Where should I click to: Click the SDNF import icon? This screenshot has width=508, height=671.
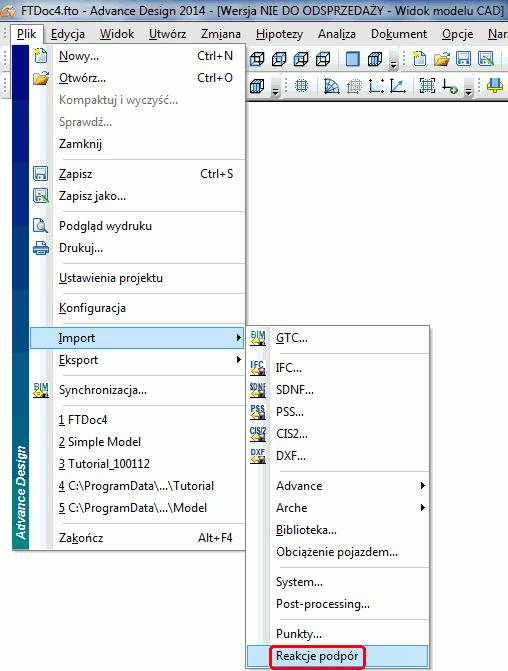click(x=258, y=389)
